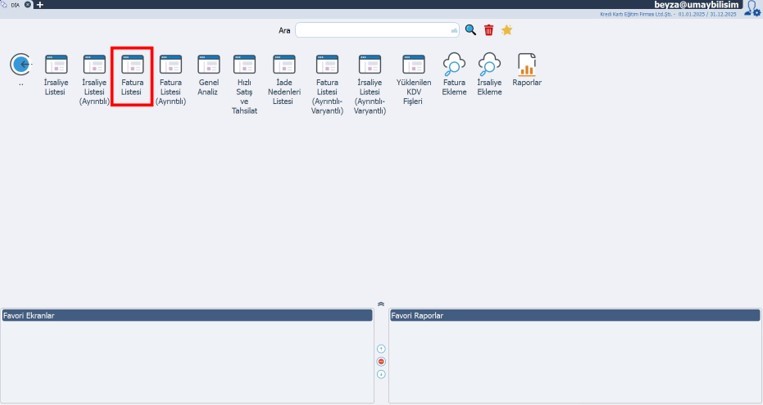The height and width of the screenshot is (405, 763).
Task: Open İrsaliye Listesi (Ayrıntılı-Varyantlı)
Action: 370,65
